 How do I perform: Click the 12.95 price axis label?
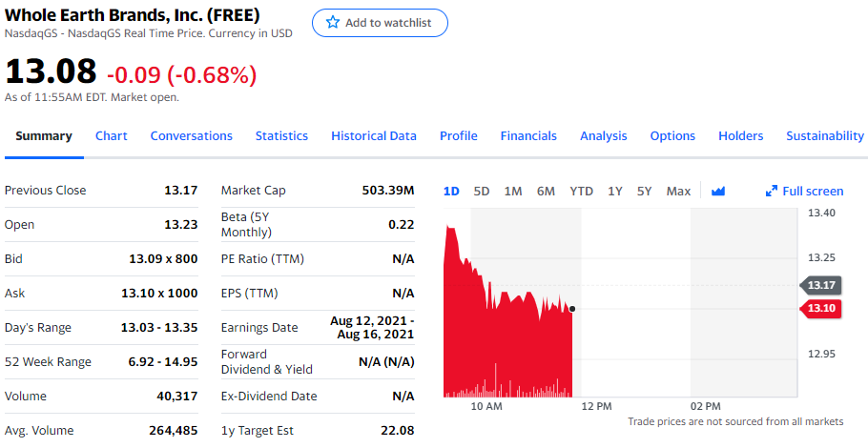point(821,354)
